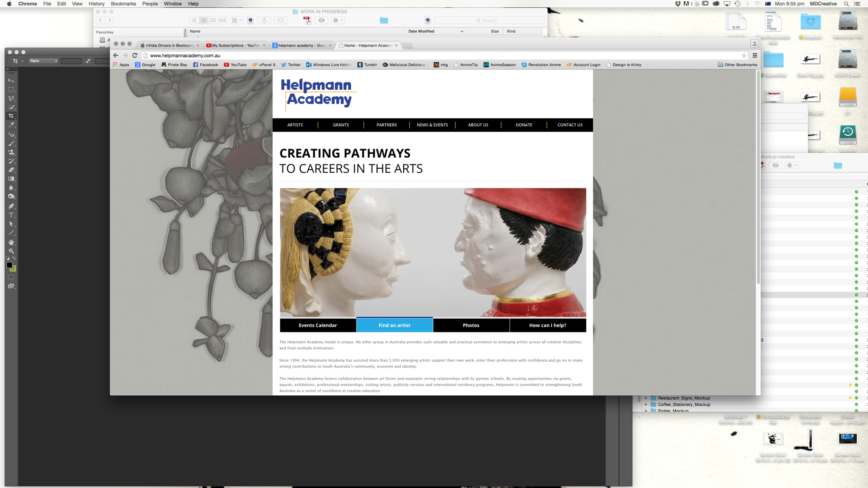Open Finder item arrangement dropdown
868x488 pixels.
(236, 20)
